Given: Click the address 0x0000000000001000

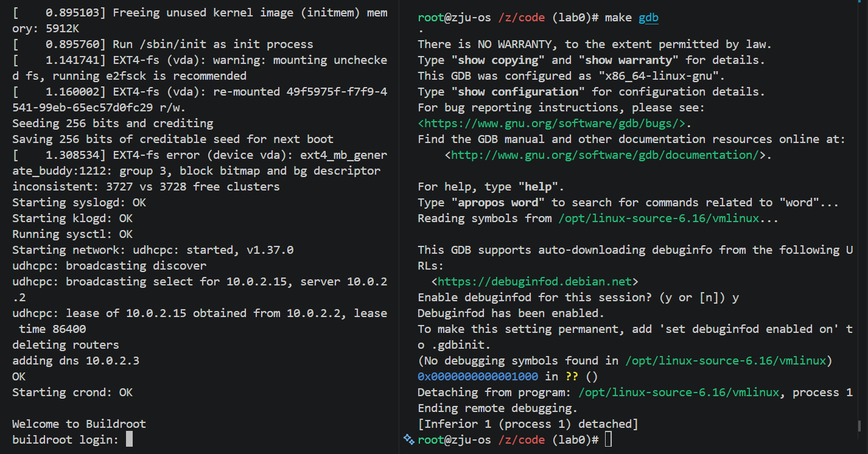Looking at the screenshot, I should (478, 377).
